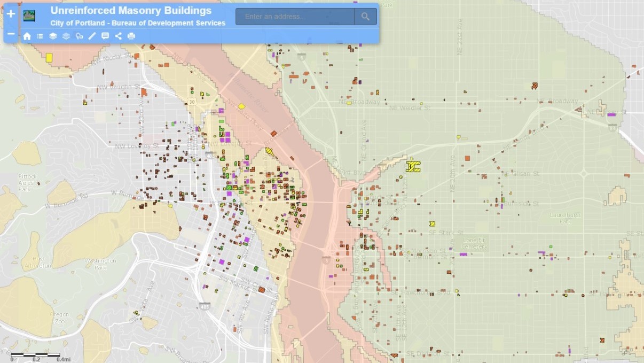The width and height of the screenshot is (644, 363).
Task: Click the address search magnifier button
Action: 365,17
